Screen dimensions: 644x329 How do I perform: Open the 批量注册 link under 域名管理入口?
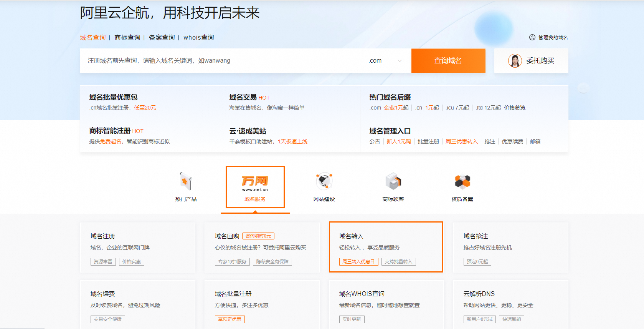pos(428,141)
